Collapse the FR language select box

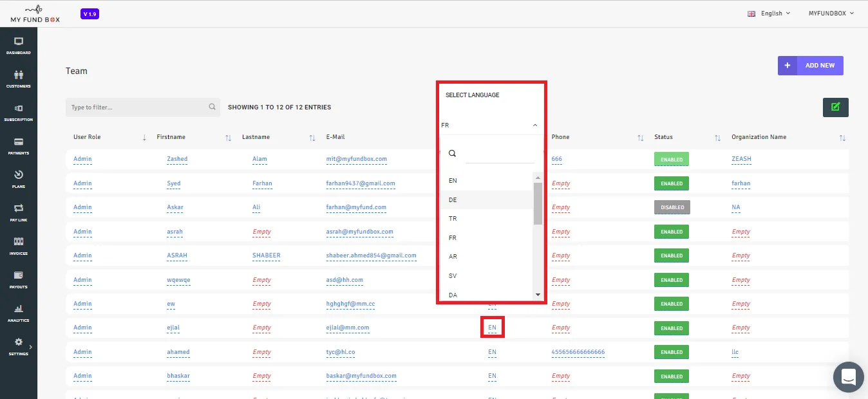pyautogui.click(x=490, y=125)
